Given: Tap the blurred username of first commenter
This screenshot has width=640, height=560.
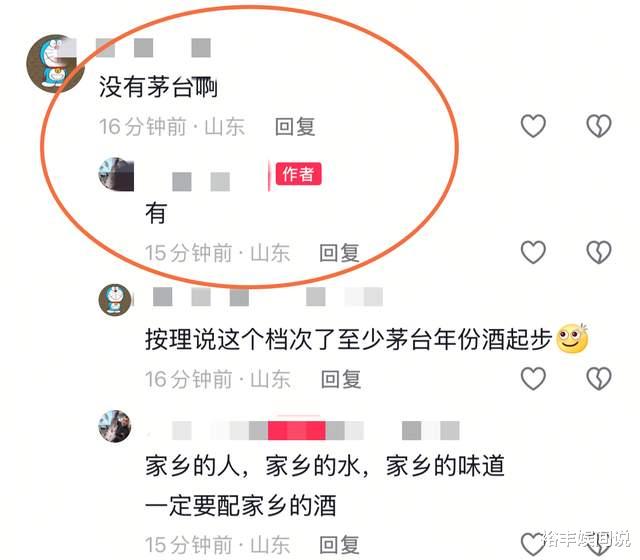Looking at the screenshot, I should pos(153,48).
